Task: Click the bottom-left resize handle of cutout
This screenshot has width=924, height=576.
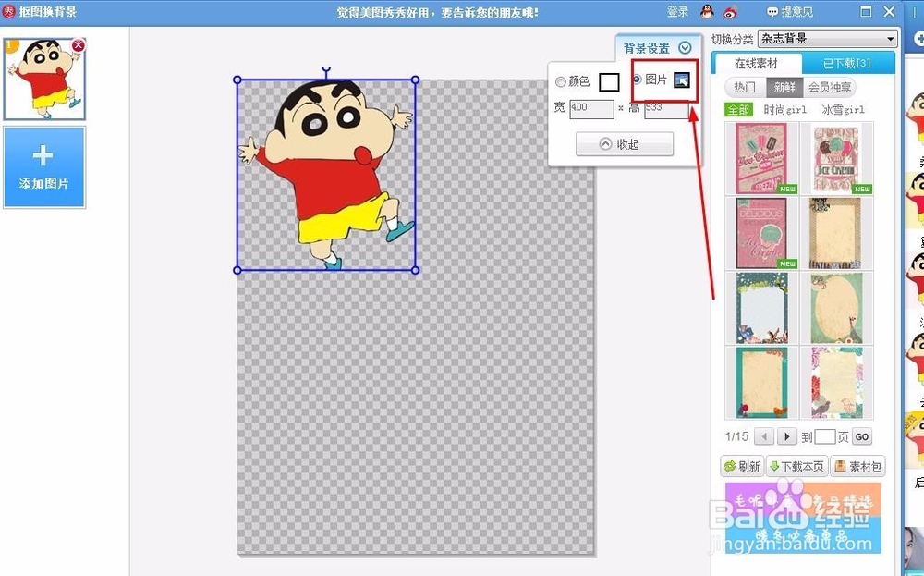Action: point(237,270)
